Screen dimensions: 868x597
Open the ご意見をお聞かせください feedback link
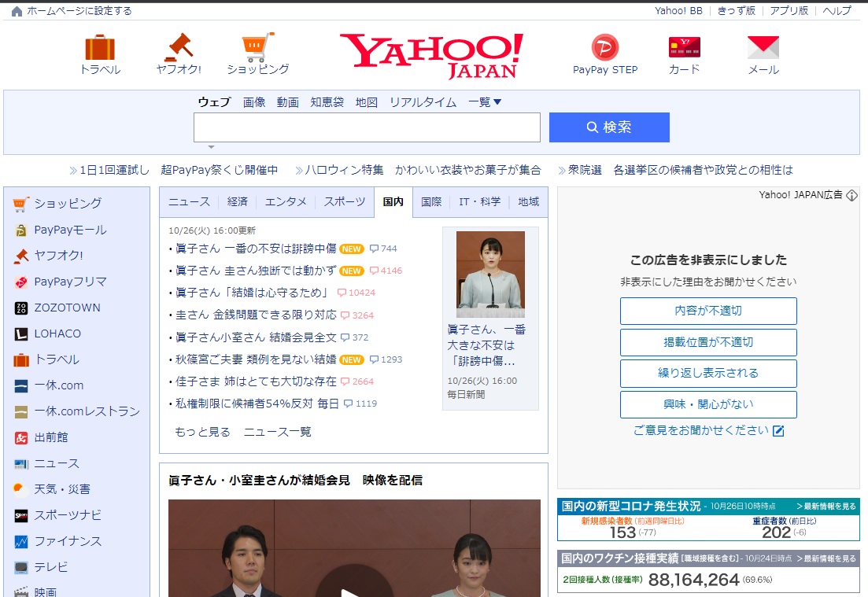click(701, 430)
